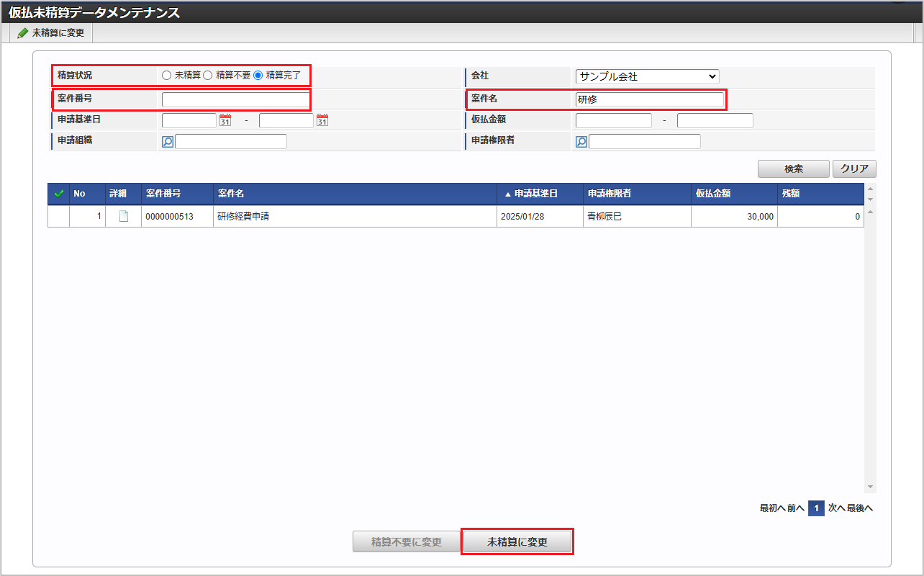Screen dimensions: 924x576
Task: Open the 申請組織 search magnifier icon
Action: tap(168, 142)
